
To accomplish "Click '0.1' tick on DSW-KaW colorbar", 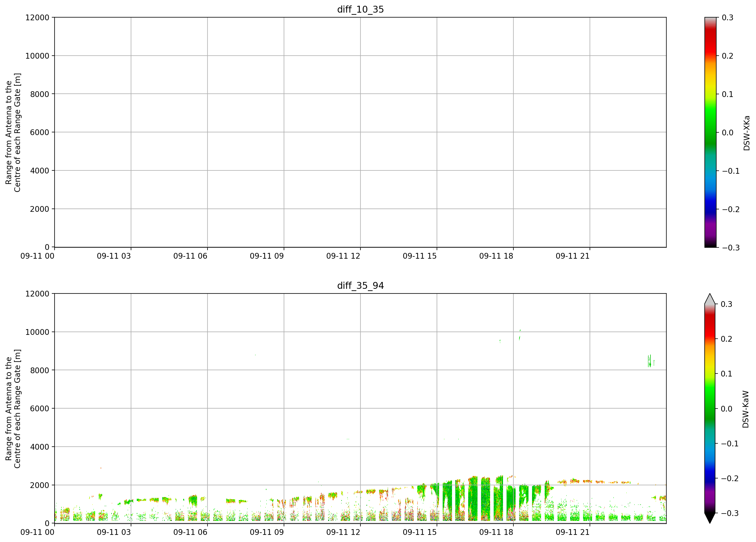I will coord(726,374).
